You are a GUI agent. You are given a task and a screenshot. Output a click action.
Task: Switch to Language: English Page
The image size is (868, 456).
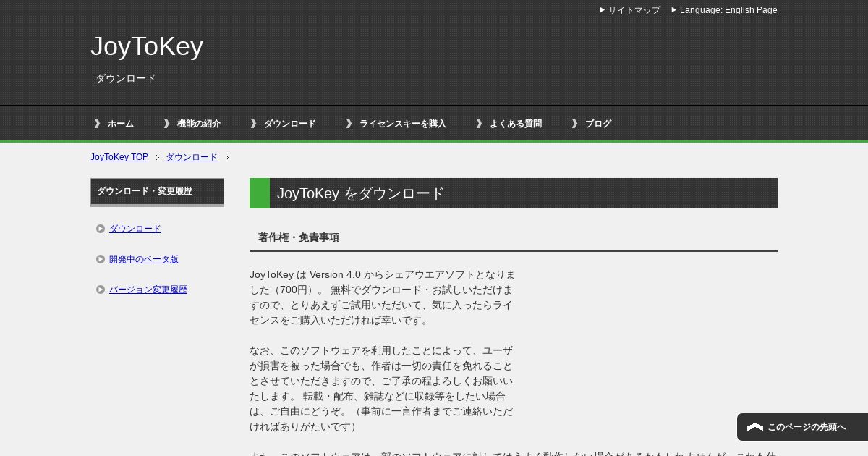point(728,10)
